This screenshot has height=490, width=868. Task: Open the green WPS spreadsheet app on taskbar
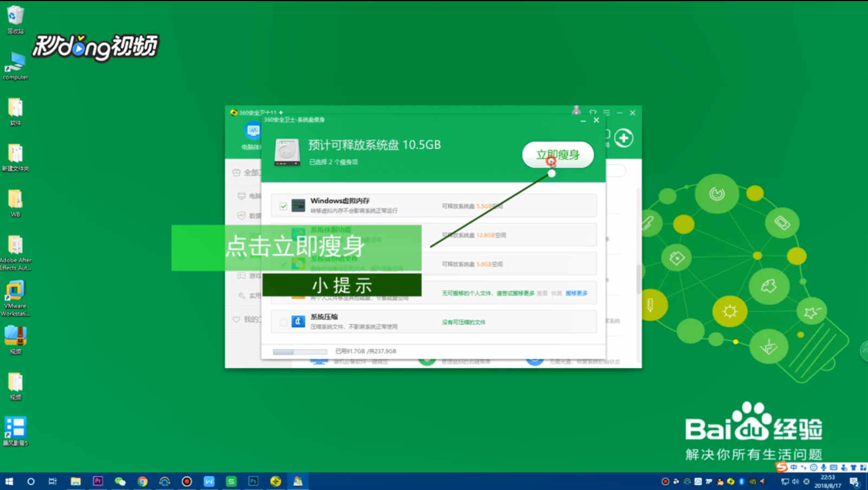231,481
